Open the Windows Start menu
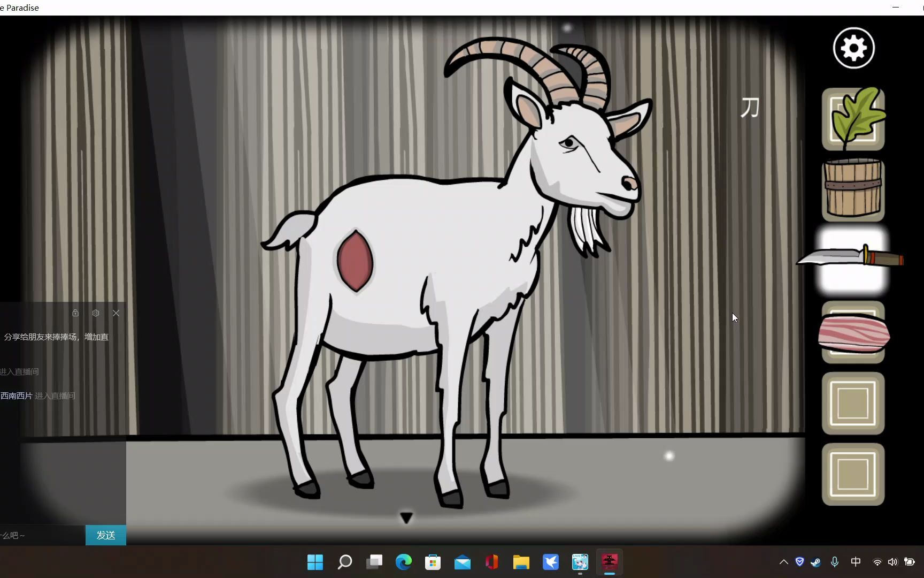 tap(315, 562)
